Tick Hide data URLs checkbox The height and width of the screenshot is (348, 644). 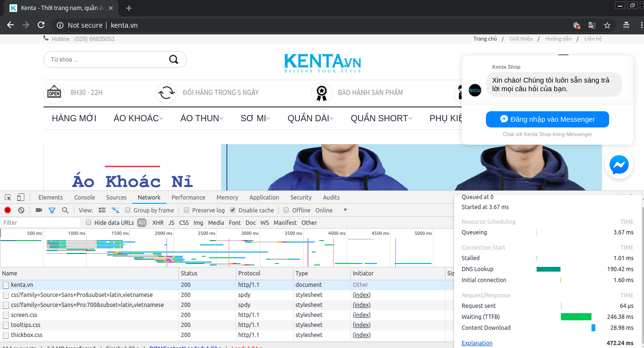coord(89,222)
